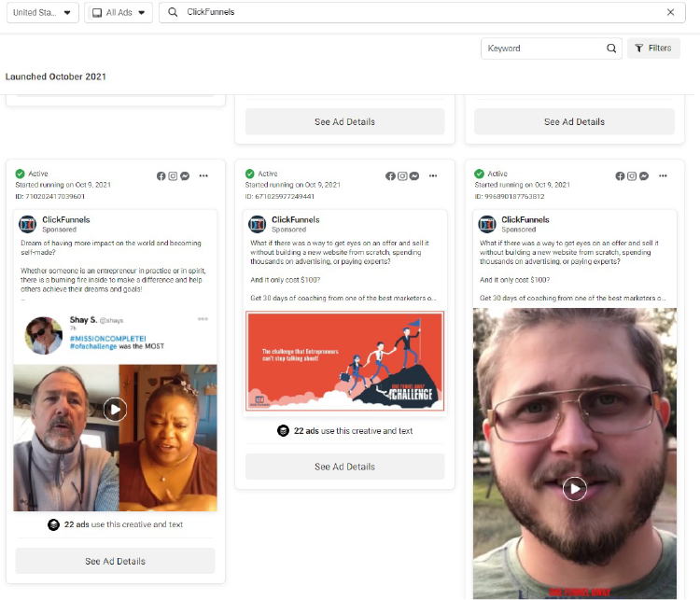Click ClickFunnels logo avatar in middle ad
700x600 pixels.
click(258, 224)
